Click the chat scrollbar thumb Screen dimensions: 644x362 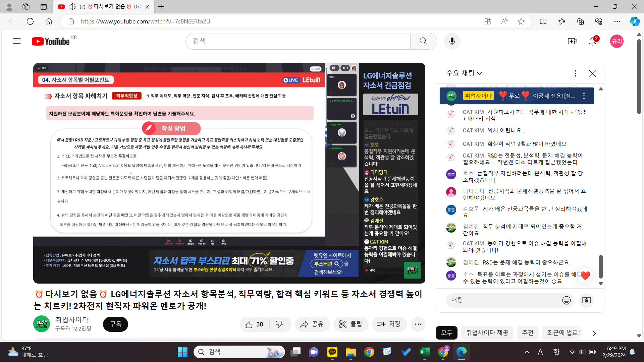[601, 266]
